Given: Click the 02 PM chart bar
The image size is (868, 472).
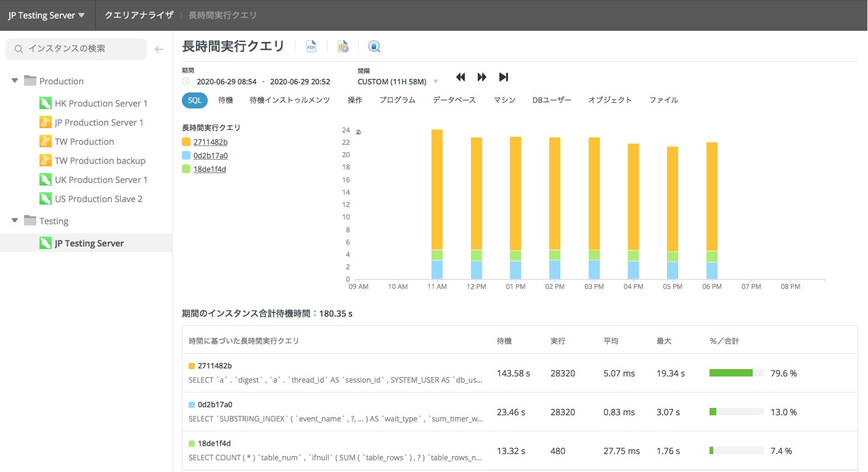Looking at the screenshot, I should (x=555, y=208).
